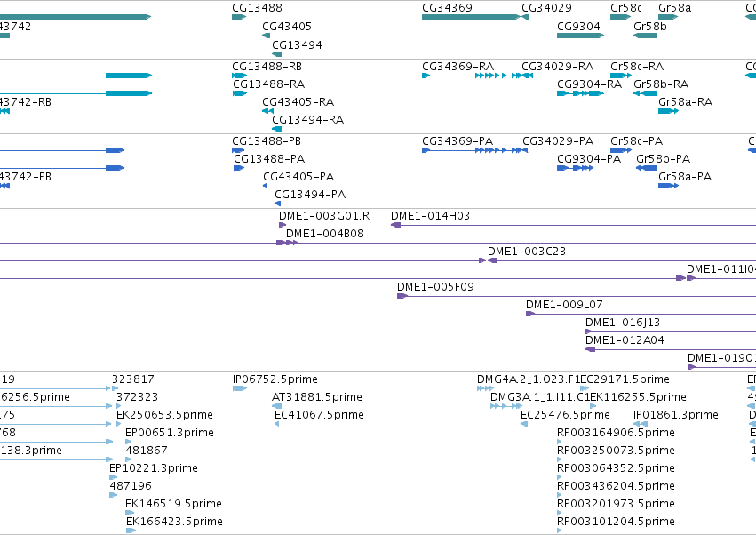
Task: Click EST feature 481867
Action: click(147, 451)
